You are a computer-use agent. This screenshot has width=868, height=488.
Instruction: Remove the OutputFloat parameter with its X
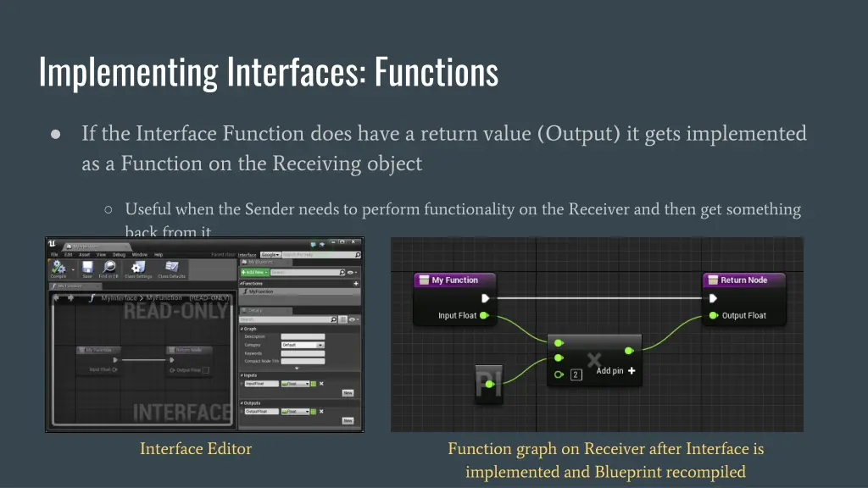(x=321, y=411)
